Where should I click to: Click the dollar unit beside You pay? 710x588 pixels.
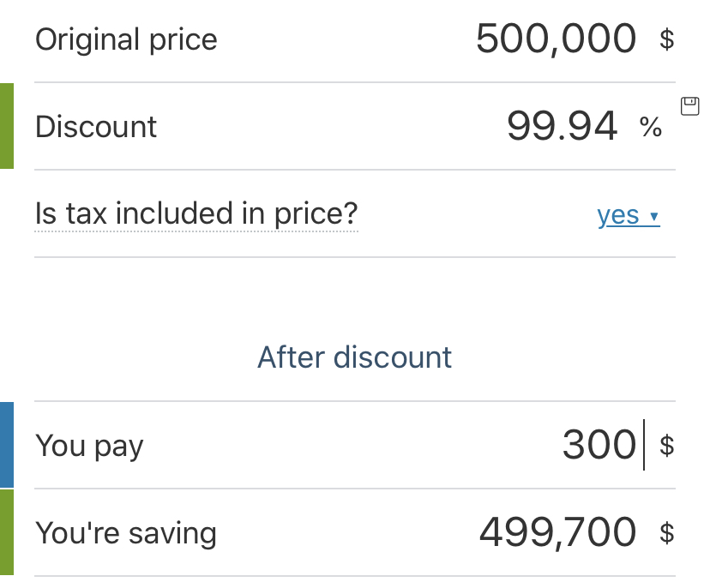click(666, 446)
